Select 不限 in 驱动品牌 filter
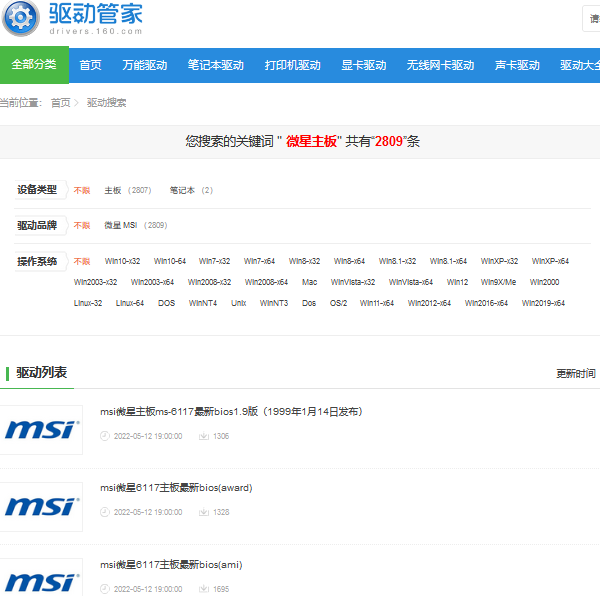Screen dimensions: 600x596 (x=82, y=225)
